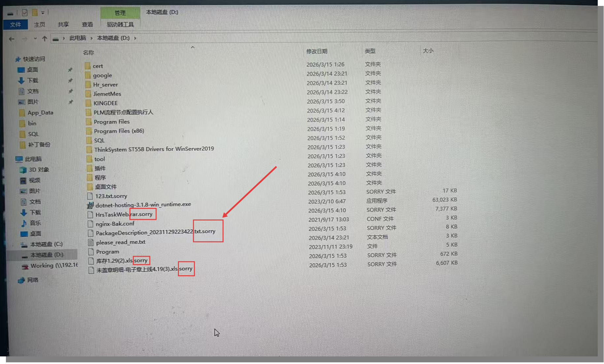Select the HrsTaskWeb.rar.sorry file
The height and width of the screenshot is (364, 604).
coord(124,215)
